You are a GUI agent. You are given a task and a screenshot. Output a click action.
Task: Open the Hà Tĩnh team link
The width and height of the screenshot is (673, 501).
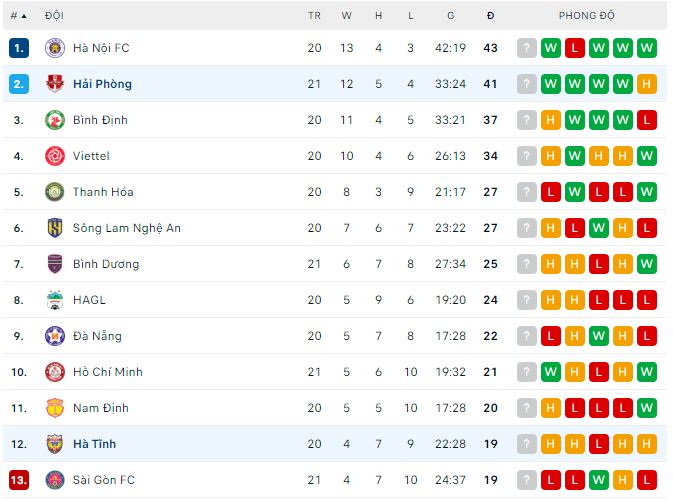(94, 444)
